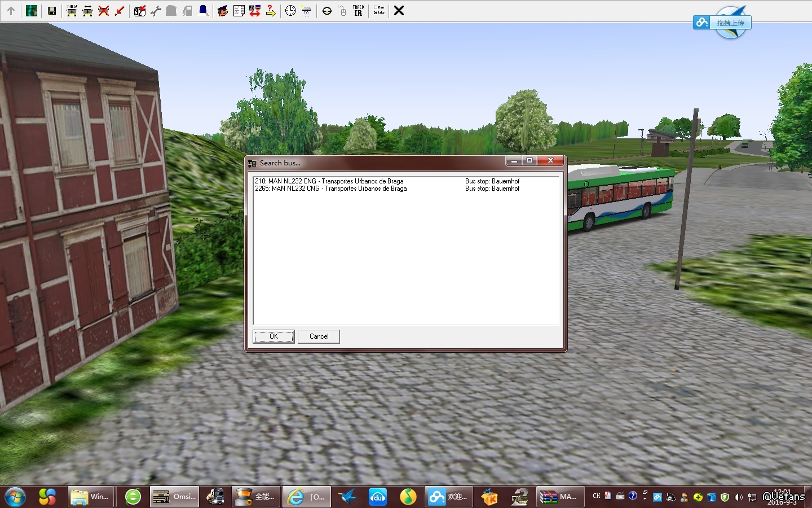Open weather settings with the rain cloud icon

tap(307, 11)
